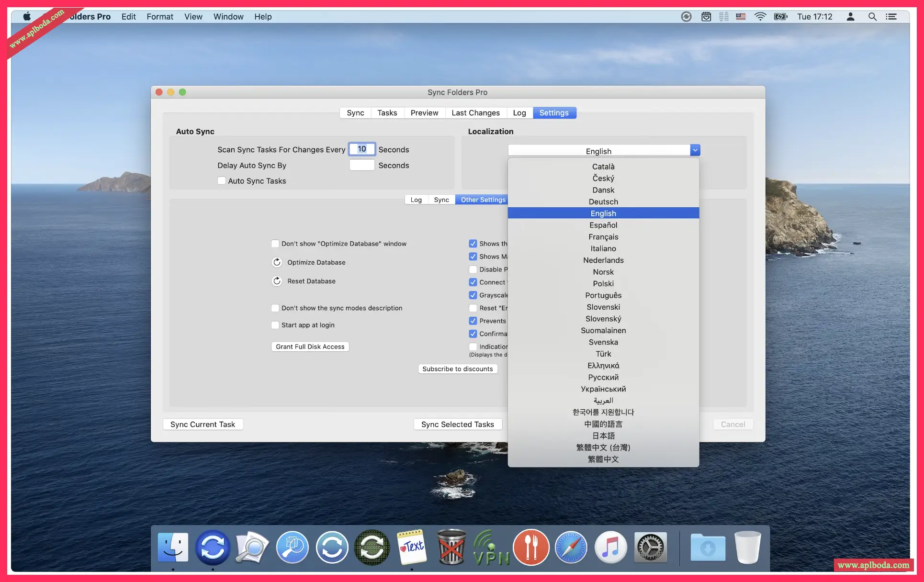The height and width of the screenshot is (582, 924).
Task: Open Notification Center list icon
Action: (891, 17)
